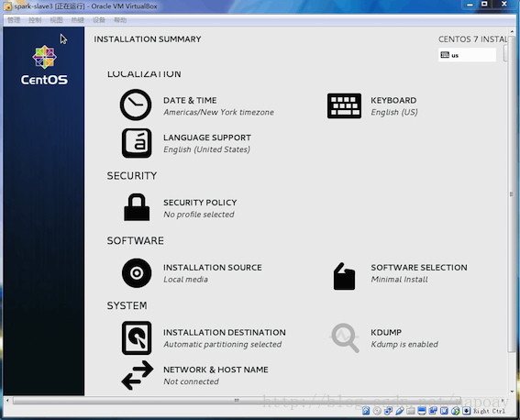The height and width of the screenshot is (420, 520).
Task: Open Network & Host Name arrows icon
Action: [138, 375]
